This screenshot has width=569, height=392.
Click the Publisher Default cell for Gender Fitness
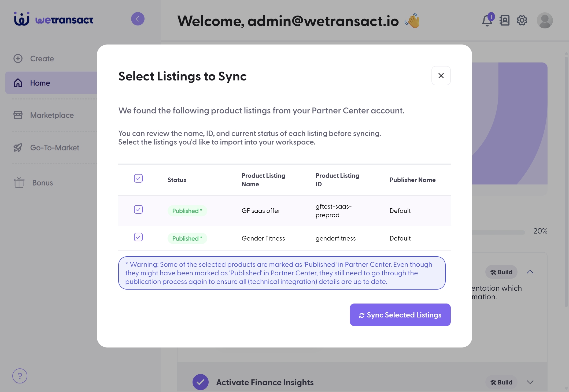click(x=400, y=238)
